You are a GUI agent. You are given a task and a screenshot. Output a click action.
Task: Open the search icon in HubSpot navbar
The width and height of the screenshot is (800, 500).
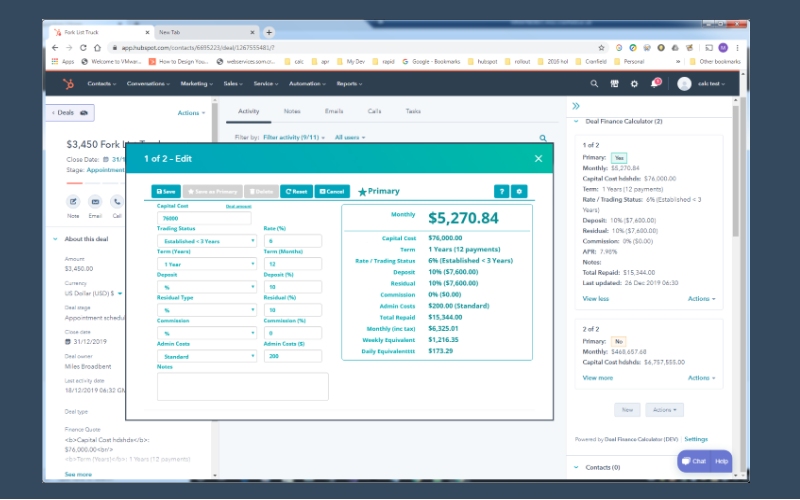593,84
